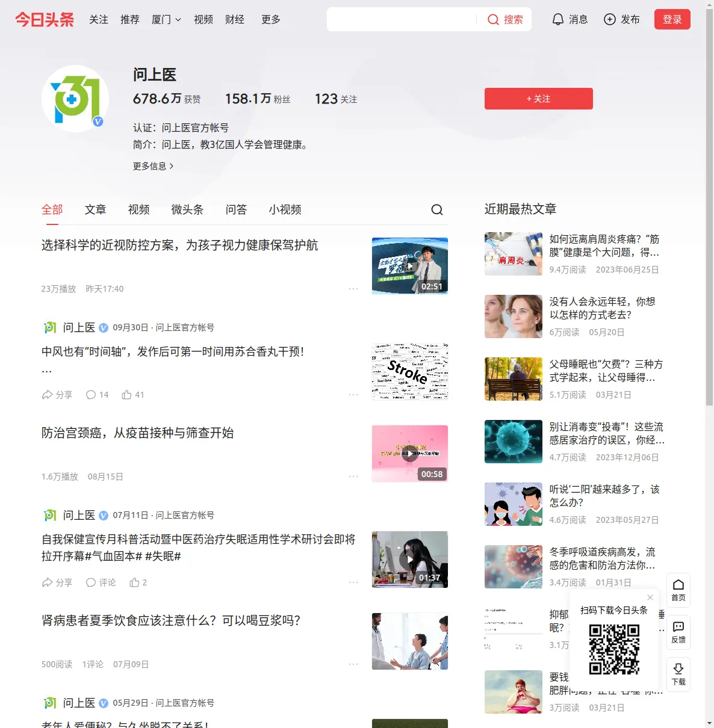Image resolution: width=714 pixels, height=728 pixels.
Task: Focus the header search input field
Action: point(402,19)
